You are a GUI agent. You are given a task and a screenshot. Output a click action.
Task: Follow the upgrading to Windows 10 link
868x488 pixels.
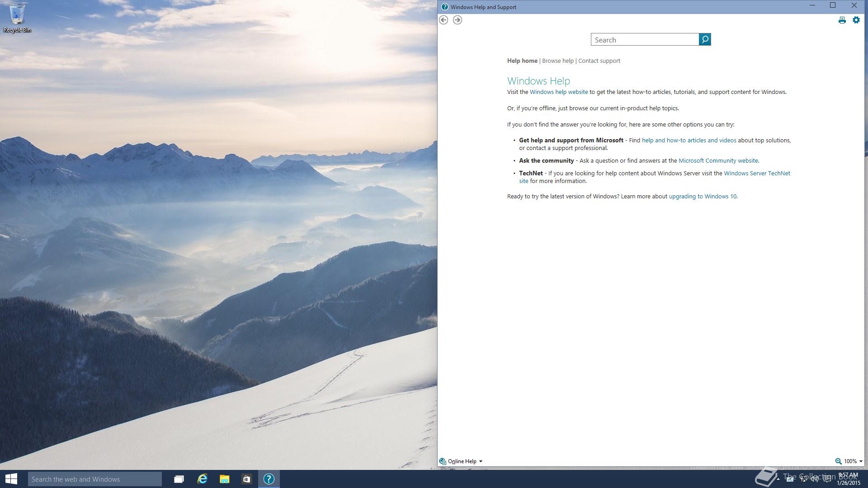coord(703,197)
